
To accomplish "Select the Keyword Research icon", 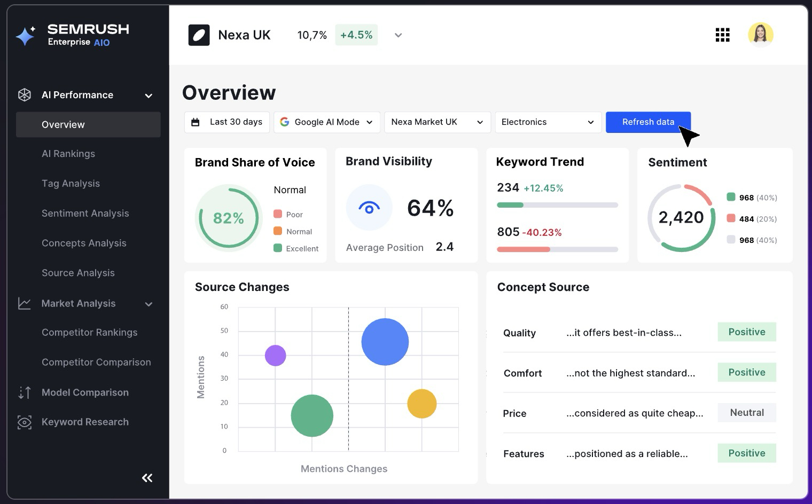I will pos(24,422).
